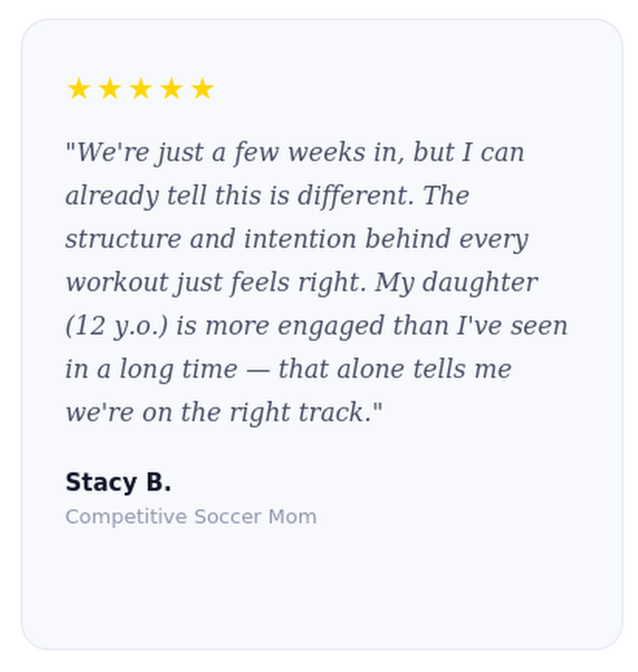Viewport: 638px width, 672px height.
Task: Click the third (middle) rating star
Action: (x=140, y=89)
